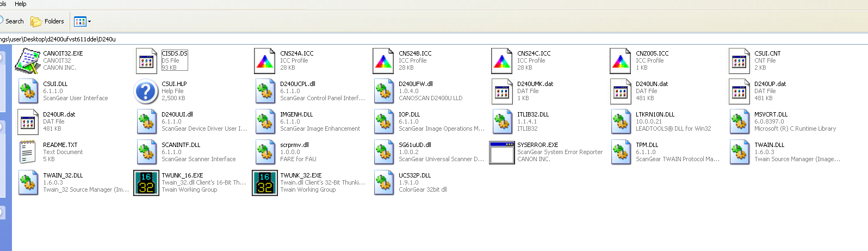868x251 pixels.
Task: Select the TWUNK_32.EXE icon
Action: click(265, 183)
